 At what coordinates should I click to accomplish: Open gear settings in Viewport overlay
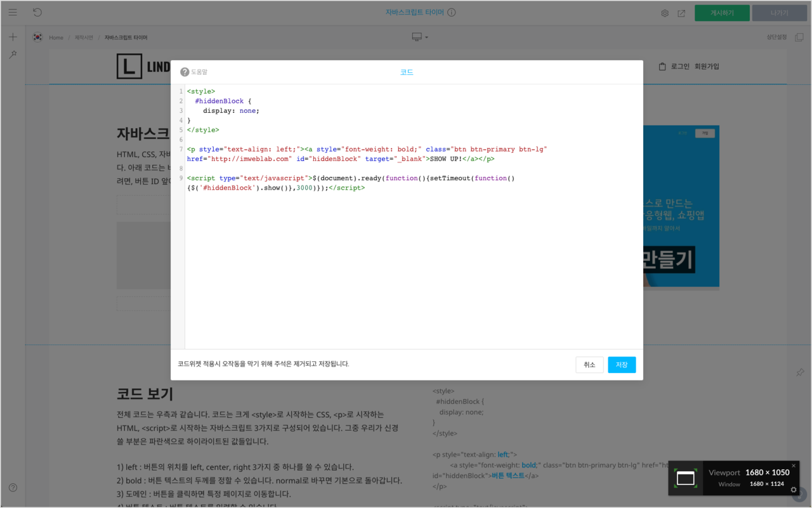pos(794,490)
